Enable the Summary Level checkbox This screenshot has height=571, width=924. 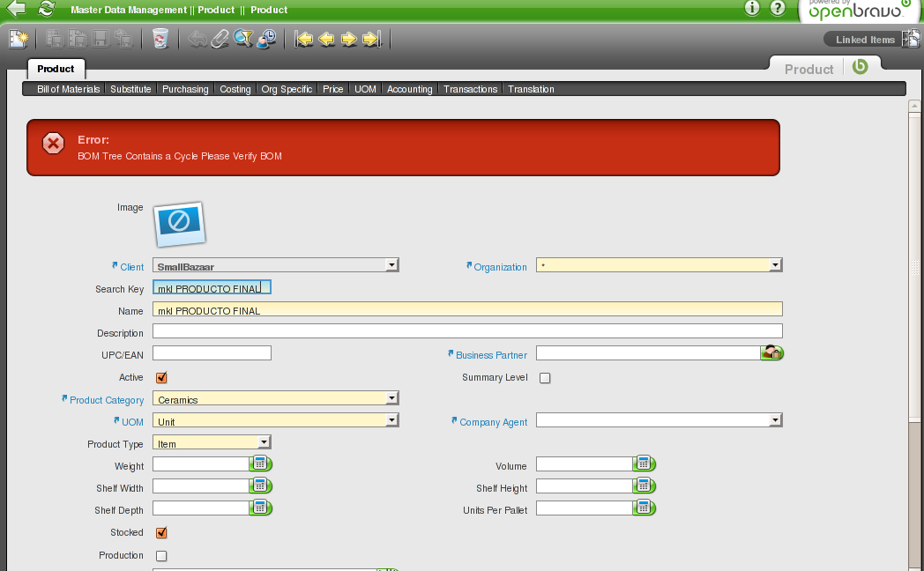(545, 378)
